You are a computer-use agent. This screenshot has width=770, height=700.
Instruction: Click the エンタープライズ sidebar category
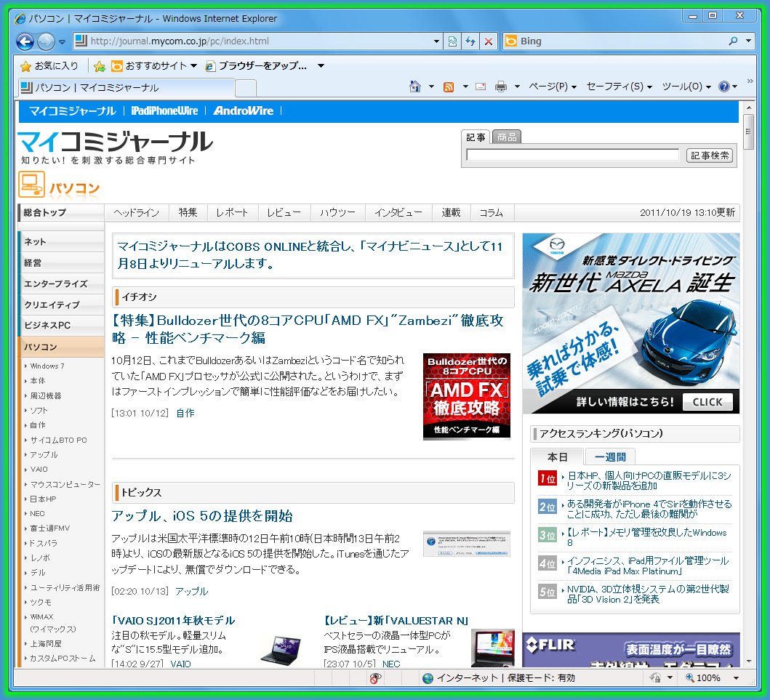(x=61, y=283)
